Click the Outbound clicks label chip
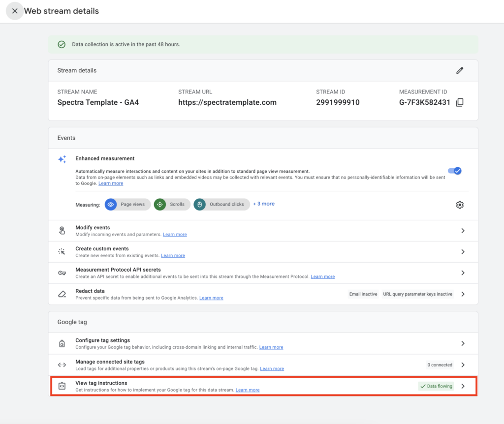Screen dimensions: 504x424 (226, 204)
